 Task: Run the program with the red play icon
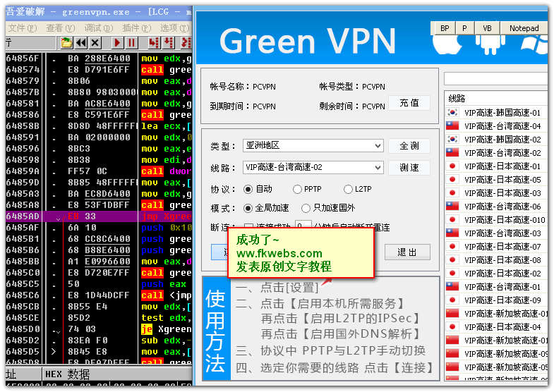[x=117, y=43]
